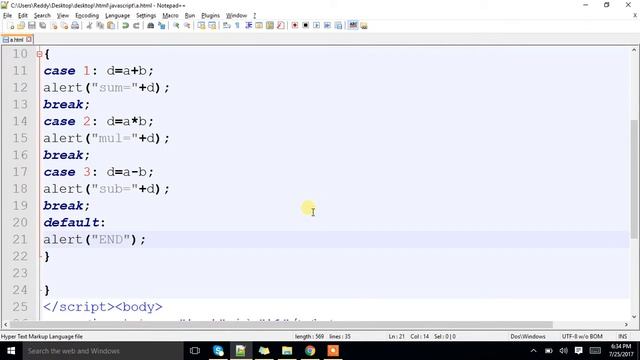The width and height of the screenshot is (640, 360).
Task: Toggle show all characters icon
Action: [238, 26]
